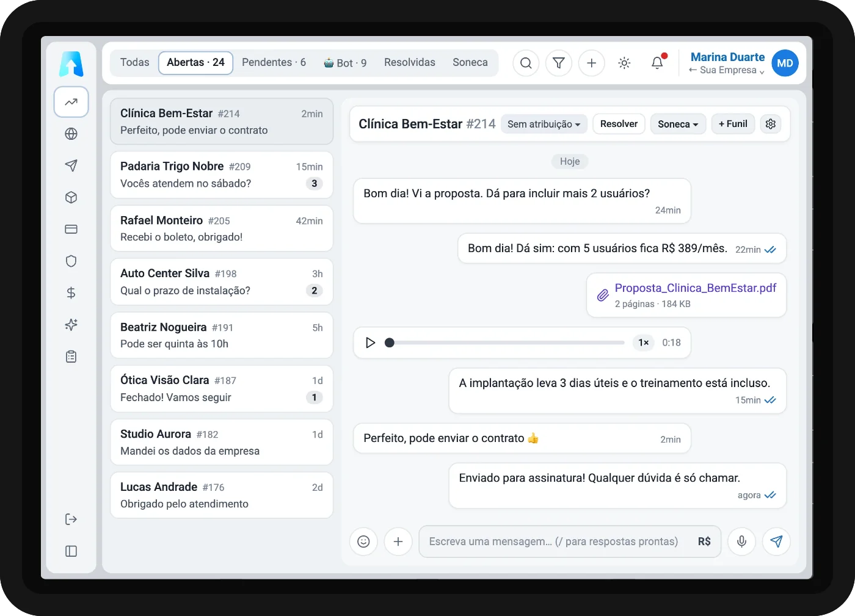
Task: Open the filter funnel icon
Action: click(558, 63)
